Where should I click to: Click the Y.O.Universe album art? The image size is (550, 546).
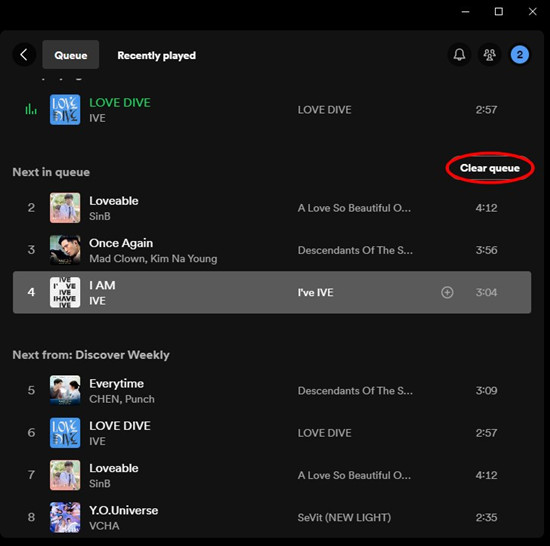[65, 517]
